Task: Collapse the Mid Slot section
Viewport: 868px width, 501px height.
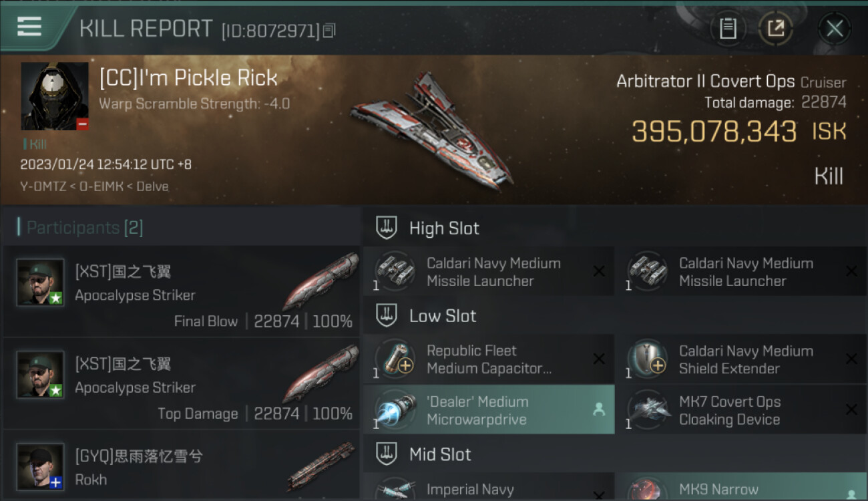Action: pyautogui.click(x=387, y=454)
